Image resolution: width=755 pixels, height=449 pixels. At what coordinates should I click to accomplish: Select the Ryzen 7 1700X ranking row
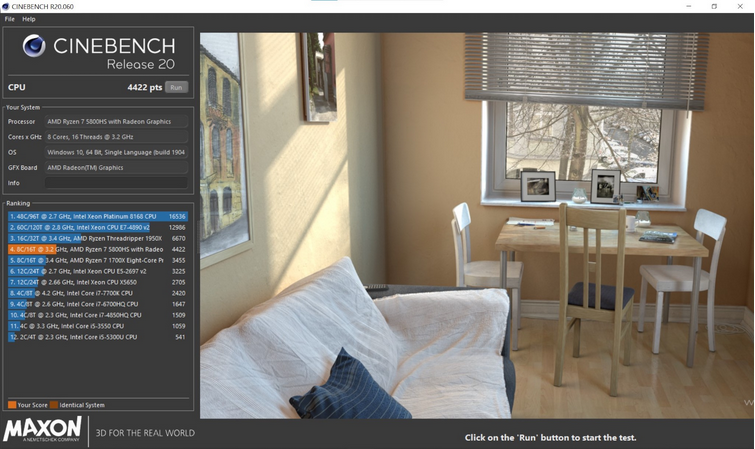point(97,260)
